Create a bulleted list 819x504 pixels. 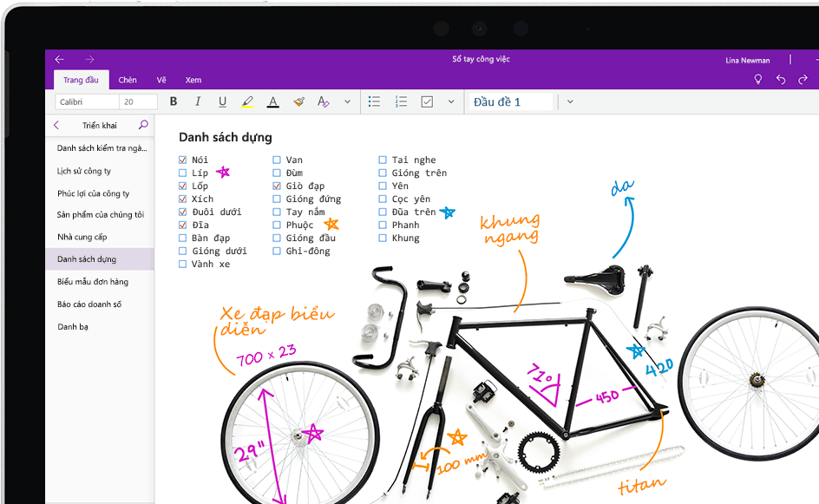point(374,101)
